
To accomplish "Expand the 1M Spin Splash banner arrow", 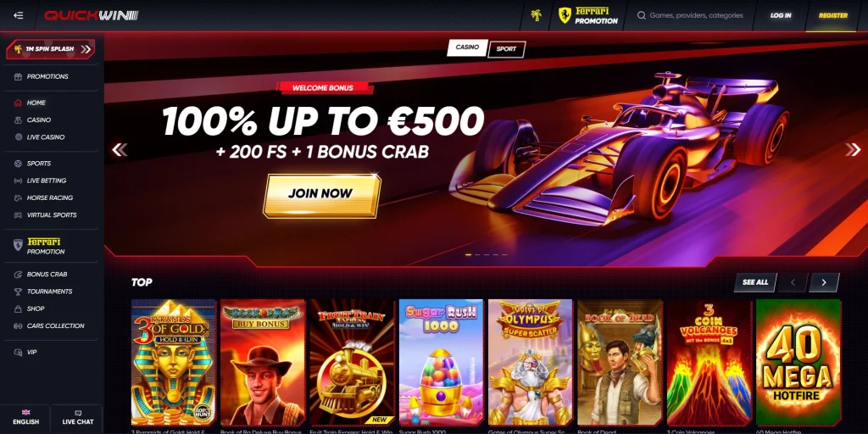I will pos(86,49).
